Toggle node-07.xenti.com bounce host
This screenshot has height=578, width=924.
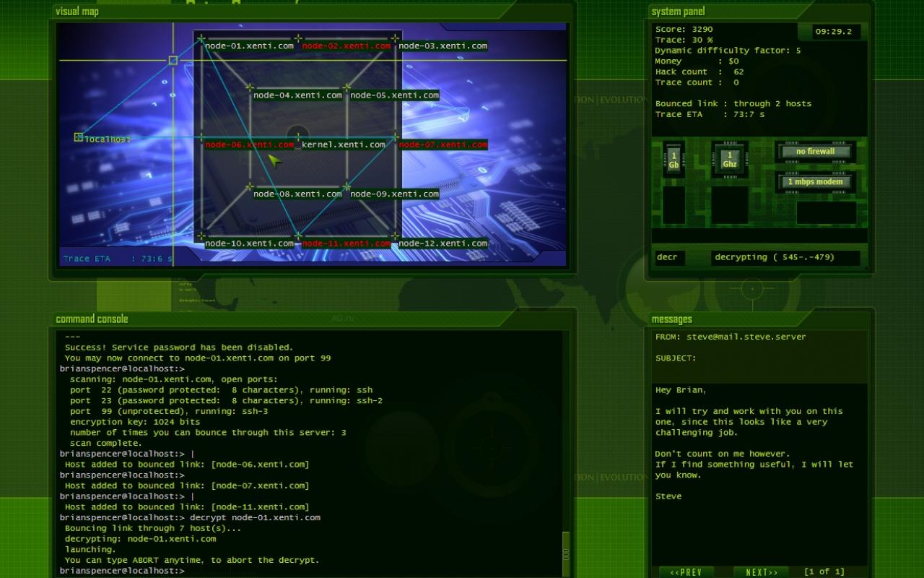pos(443,144)
